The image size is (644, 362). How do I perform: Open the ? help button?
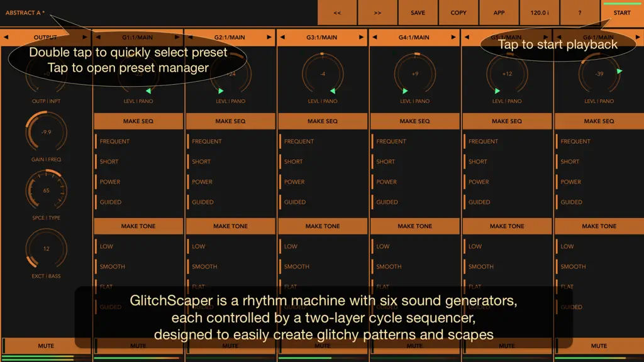(x=580, y=13)
